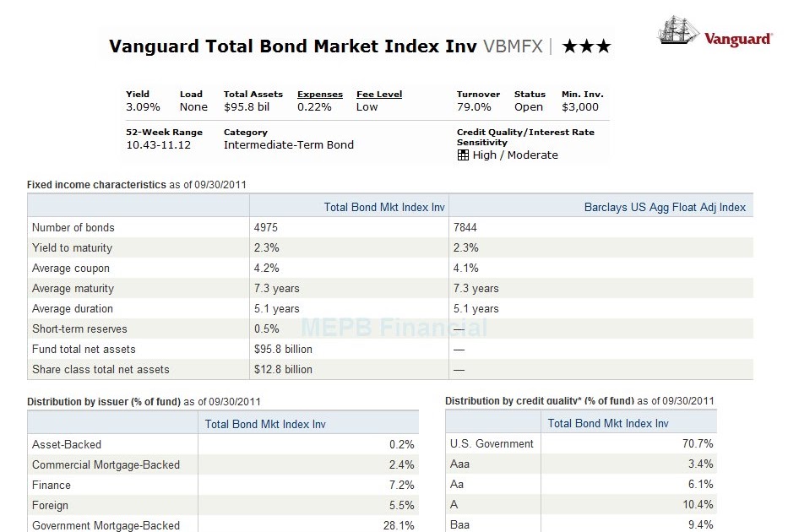Select the Average coupon row label
Screen dimensions: 788x532
[x=71, y=269]
